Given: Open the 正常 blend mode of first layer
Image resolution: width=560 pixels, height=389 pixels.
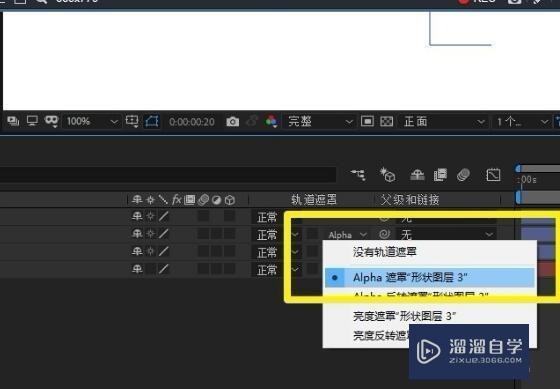Looking at the screenshot, I should [268, 217].
